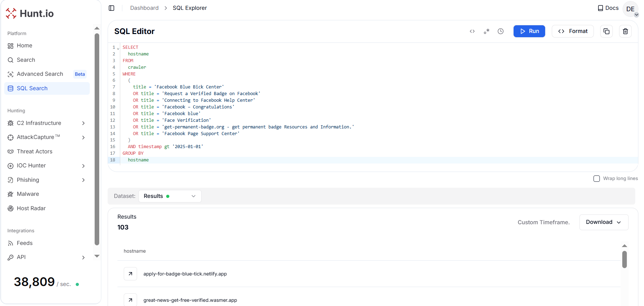Screen dimensions: 644x306
Task: Open the Docs link
Action: point(608,8)
